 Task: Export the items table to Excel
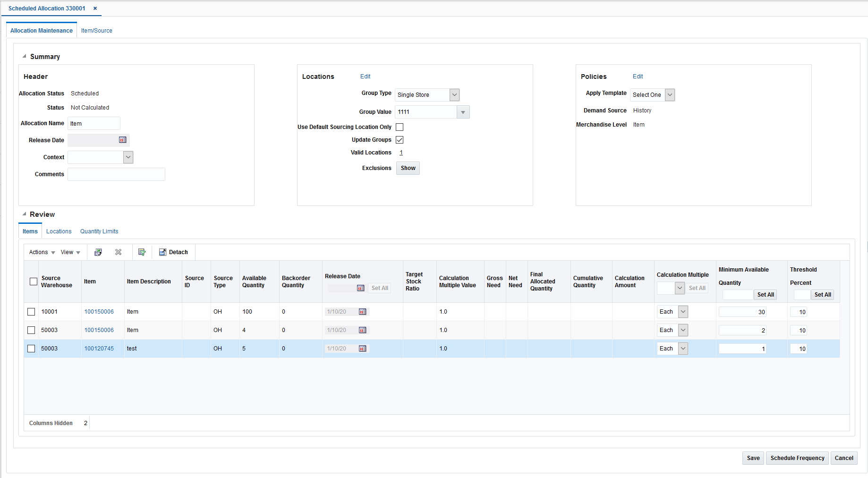tap(98, 252)
